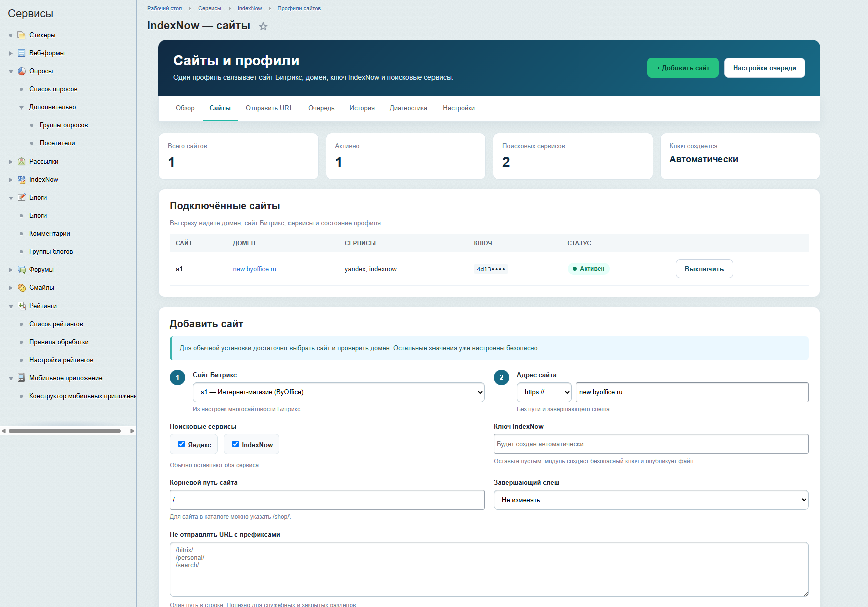This screenshot has height=607, width=868.
Task: Focus the Корневой путь сайта field
Action: (x=327, y=500)
